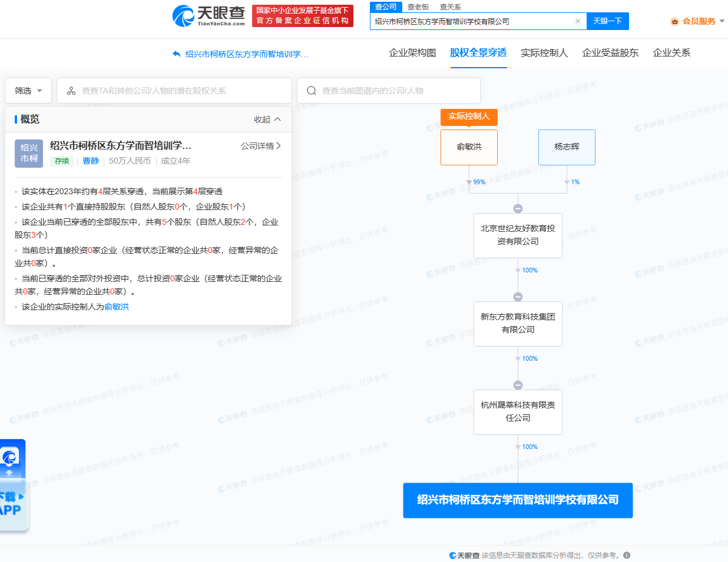
Task: Click the 查查TA和其他公司/人物 relationship search field
Action: 174,91
